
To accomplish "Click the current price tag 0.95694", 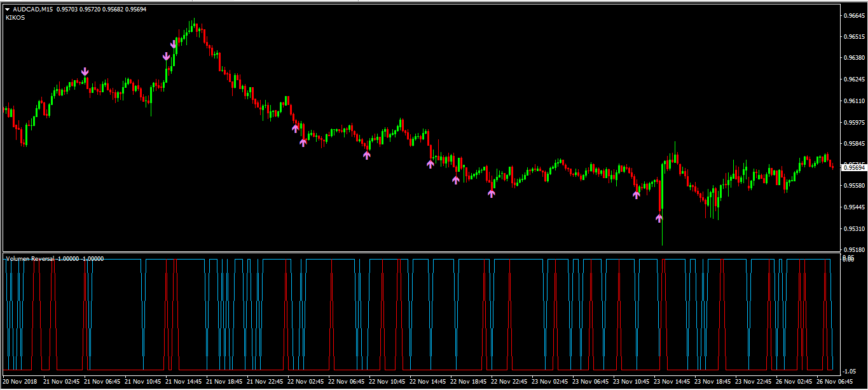I will [x=853, y=168].
